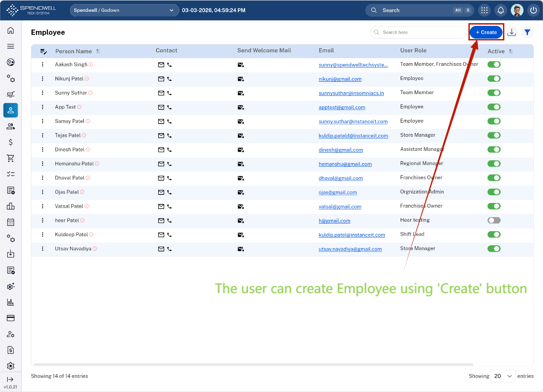The height and width of the screenshot is (392, 543).
Task: Open the group people icon in sidebar
Action: pyautogui.click(x=11, y=126)
